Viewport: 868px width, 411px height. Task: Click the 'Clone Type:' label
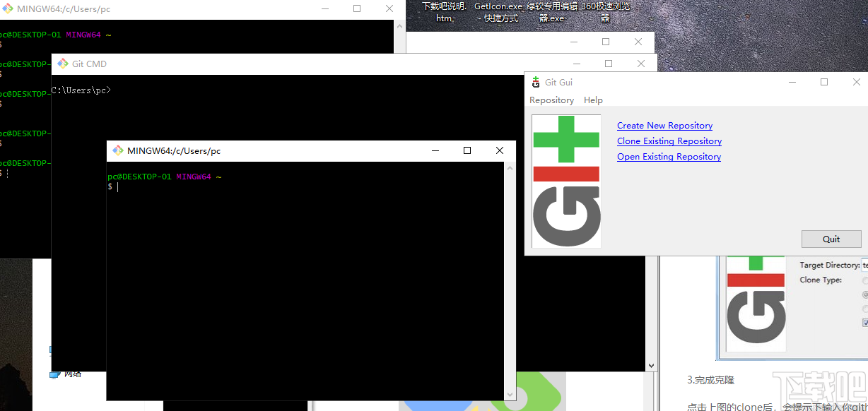[820, 280]
